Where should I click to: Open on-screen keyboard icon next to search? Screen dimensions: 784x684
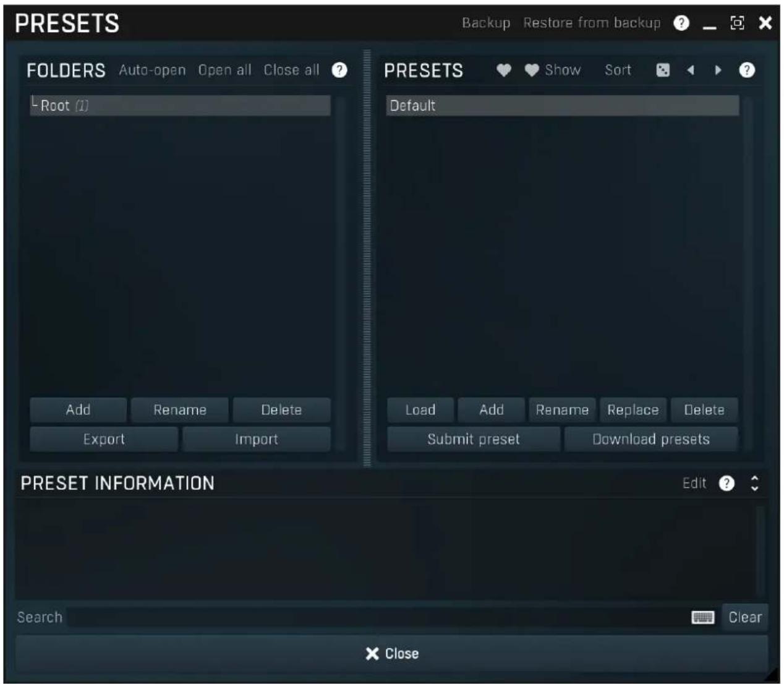pos(702,617)
